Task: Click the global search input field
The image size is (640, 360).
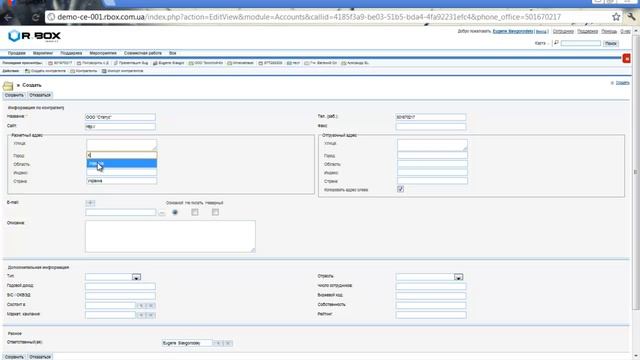Action: coord(580,43)
